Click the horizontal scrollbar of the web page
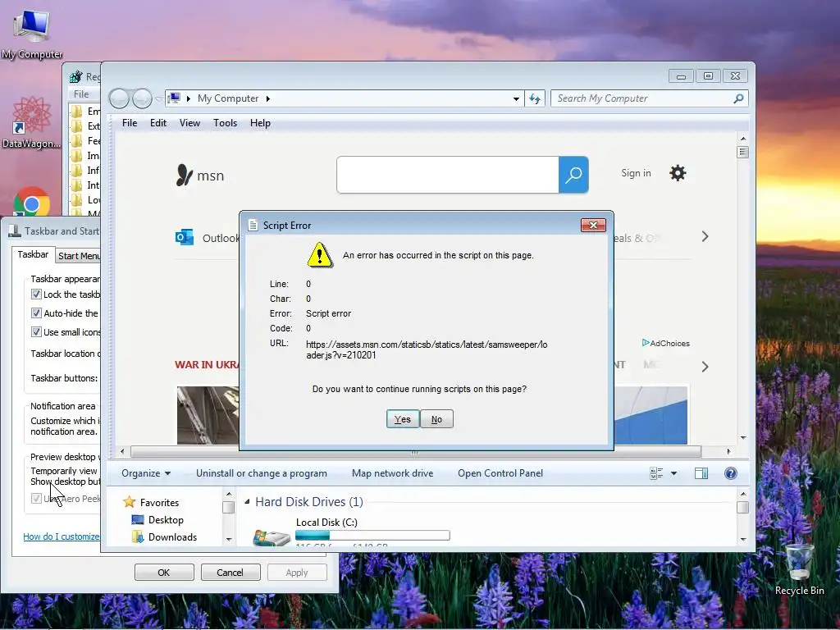 (416, 452)
